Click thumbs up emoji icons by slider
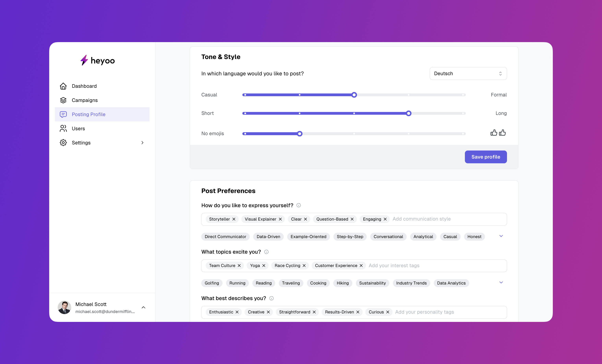 tap(498, 133)
